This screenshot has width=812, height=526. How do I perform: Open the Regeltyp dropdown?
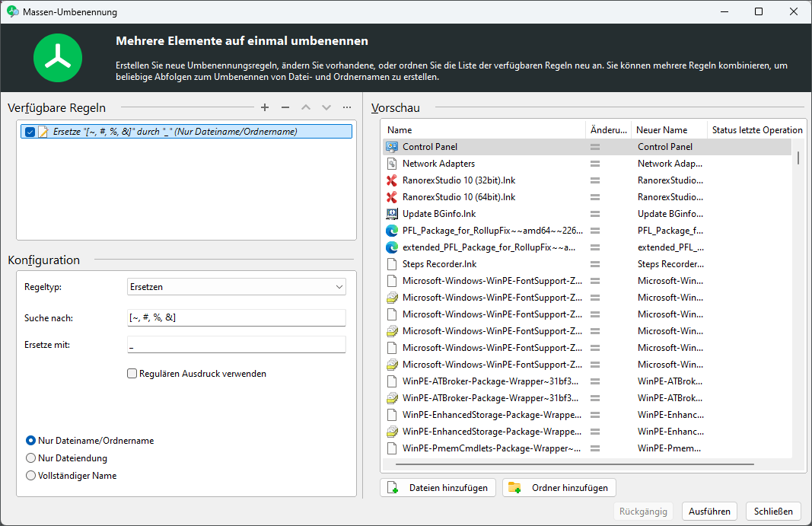coord(237,286)
